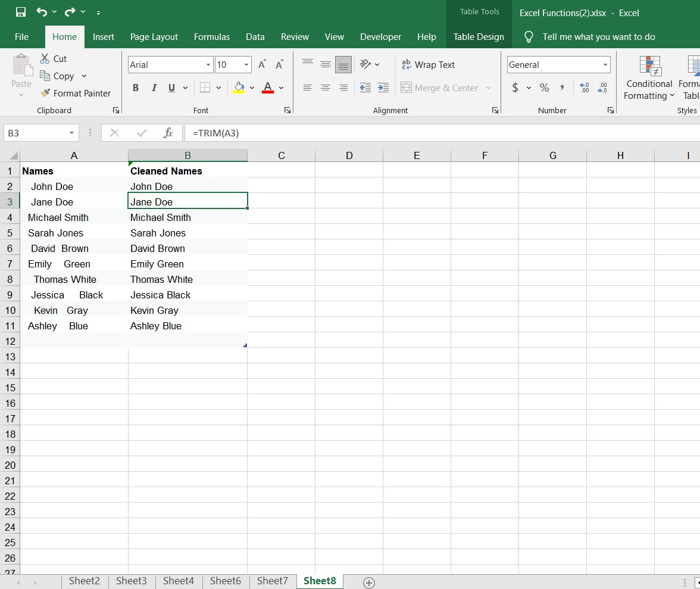
Task: Open the Alignment dialog launcher
Action: [495, 110]
